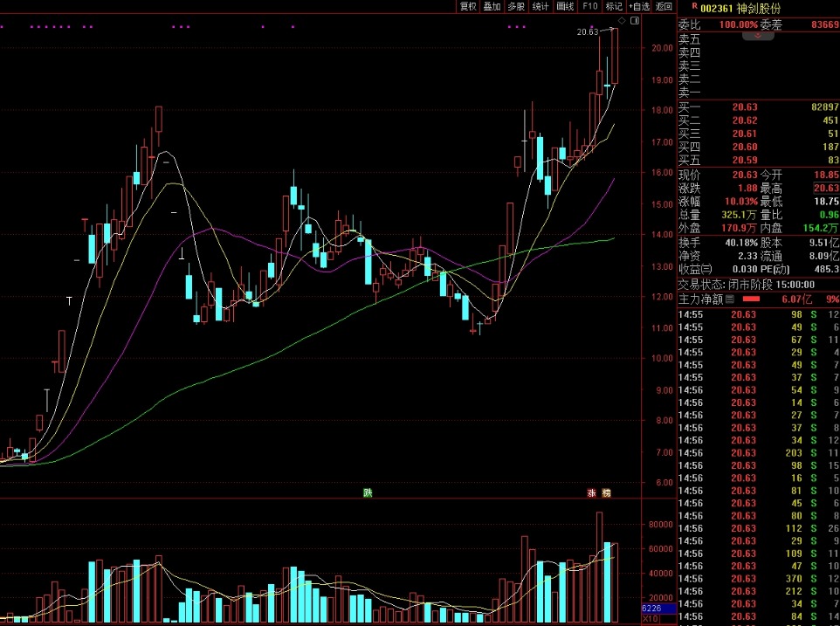Select stock name 神剑股份 title
Screen dimensions: 840x626
click(760, 8)
